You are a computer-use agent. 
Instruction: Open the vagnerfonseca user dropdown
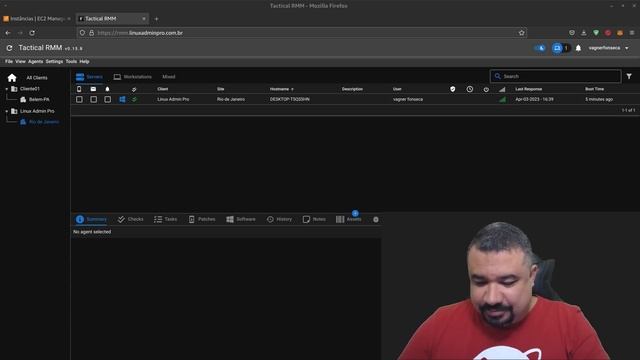pos(608,48)
